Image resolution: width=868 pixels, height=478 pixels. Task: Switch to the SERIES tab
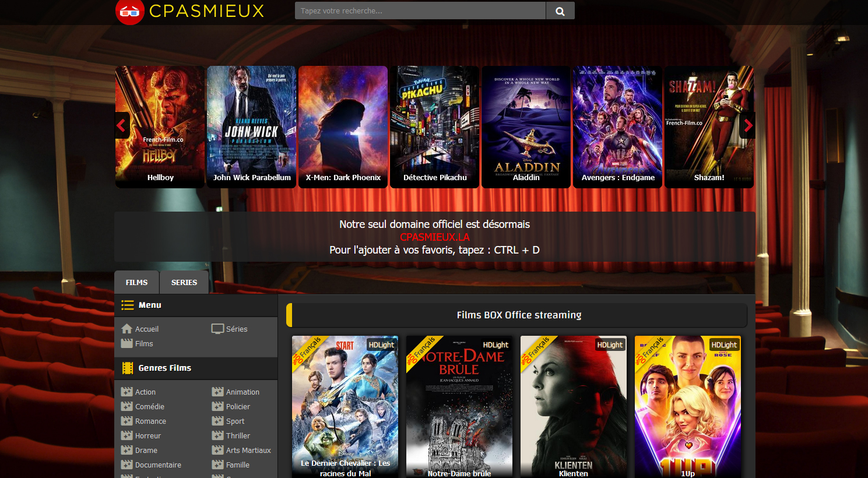pyautogui.click(x=184, y=282)
